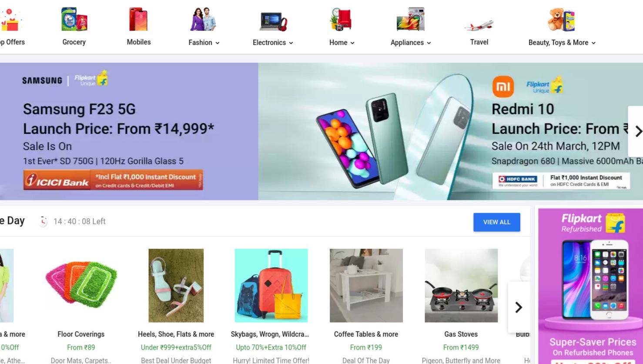This screenshot has width=643, height=364.
Task: Click the Beauty, Toys teddy bear icon
Action: click(561, 20)
